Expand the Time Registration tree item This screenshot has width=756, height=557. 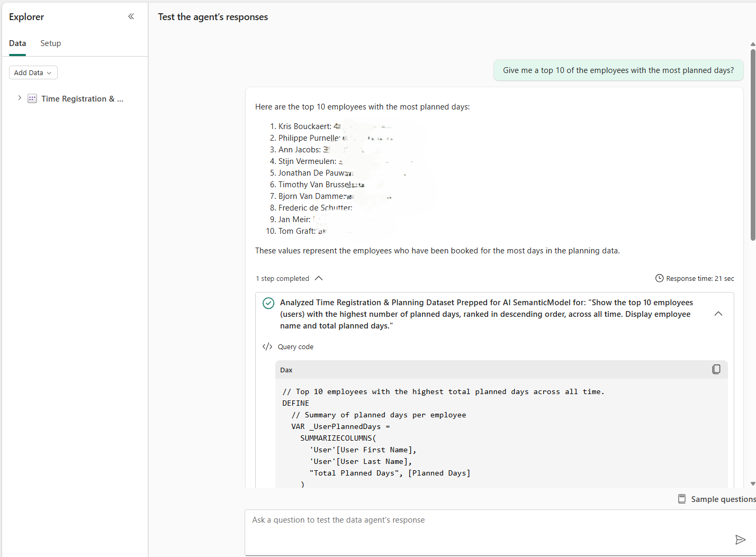[x=20, y=98]
